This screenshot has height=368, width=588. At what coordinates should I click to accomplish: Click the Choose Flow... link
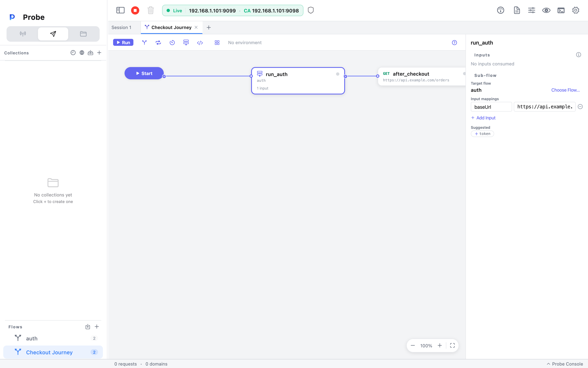[x=565, y=90]
